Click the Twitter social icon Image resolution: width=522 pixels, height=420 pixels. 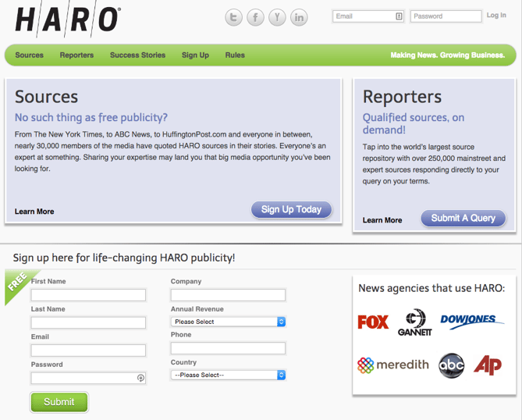(x=233, y=17)
